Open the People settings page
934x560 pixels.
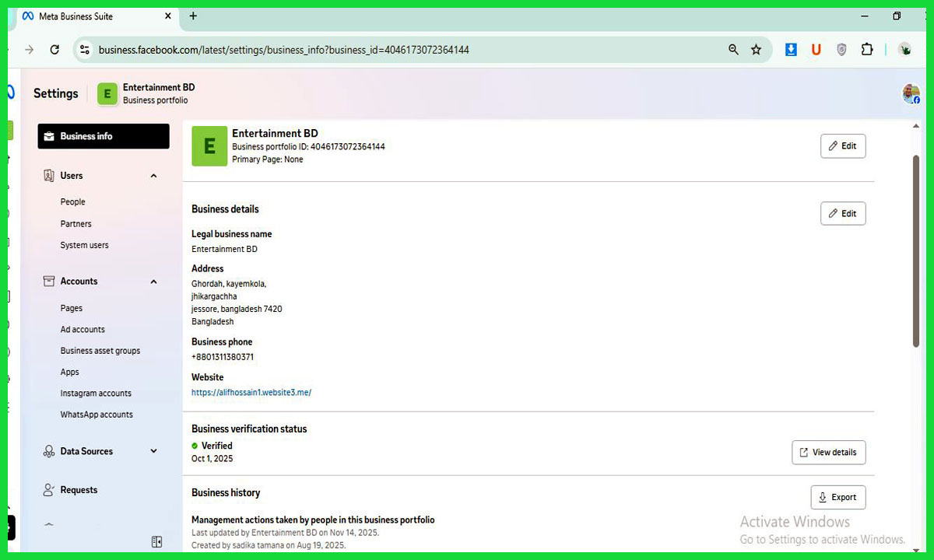[73, 202]
